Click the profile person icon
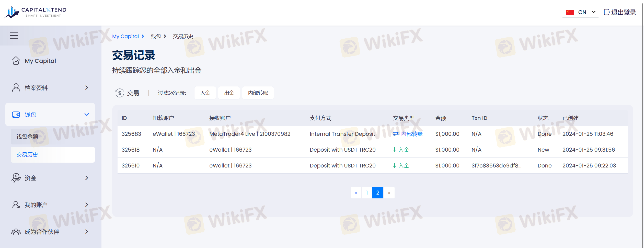The image size is (644, 248). (16, 88)
